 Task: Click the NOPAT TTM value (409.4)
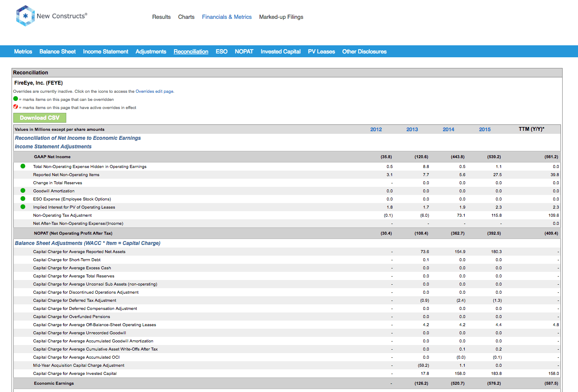[551, 233]
